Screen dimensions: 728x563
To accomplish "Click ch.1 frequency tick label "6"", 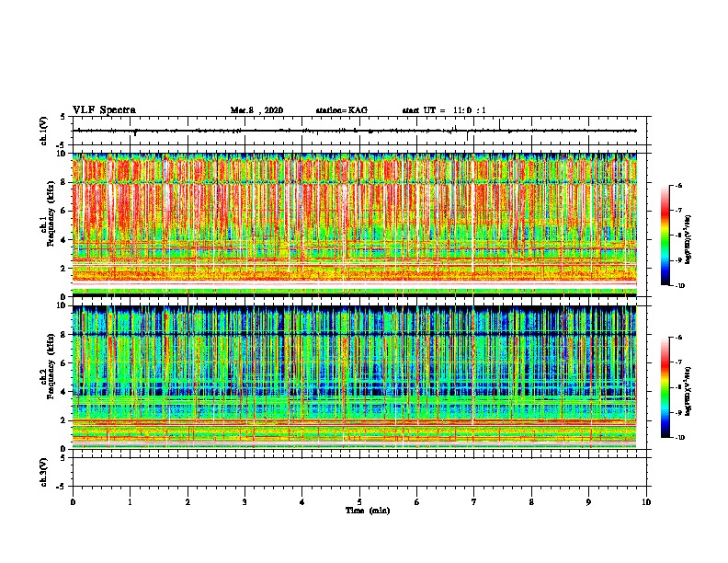I will click(64, 212).
